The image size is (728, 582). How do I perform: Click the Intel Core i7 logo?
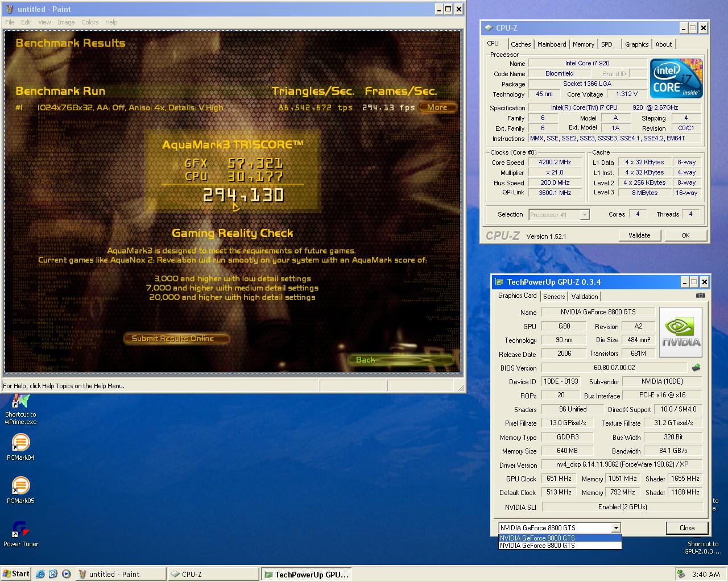pyautogui.click(x=677, y=78)
